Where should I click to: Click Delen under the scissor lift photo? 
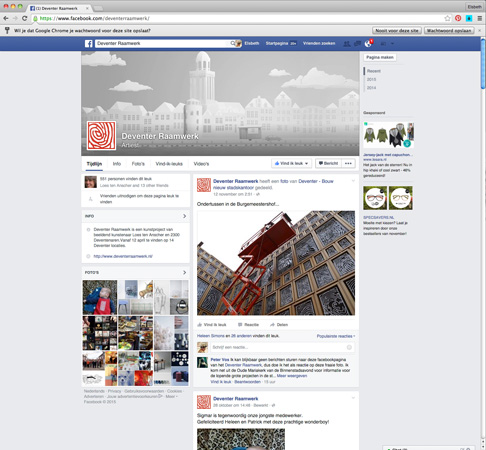click(x=279, y=325)
